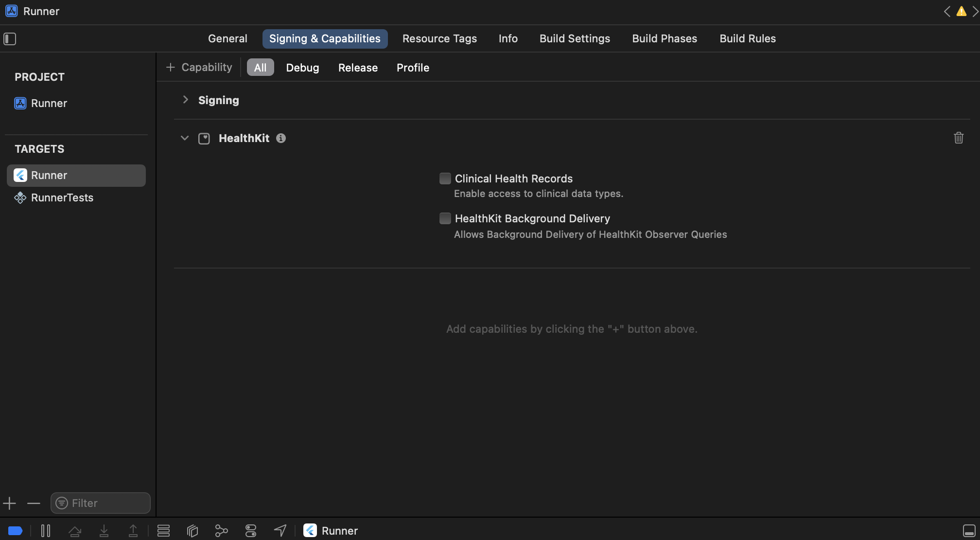Click the RunnerTests target icon

click(19, 197)
